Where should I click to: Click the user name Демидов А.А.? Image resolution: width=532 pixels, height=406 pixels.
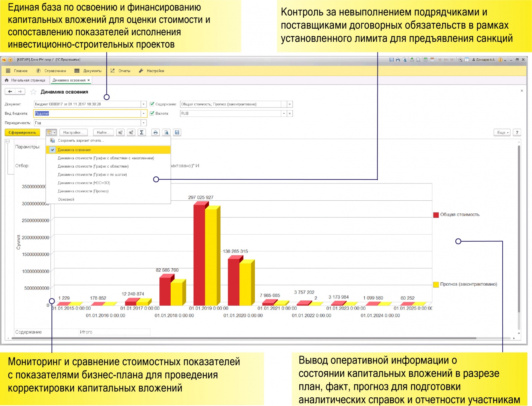[483, 60]
